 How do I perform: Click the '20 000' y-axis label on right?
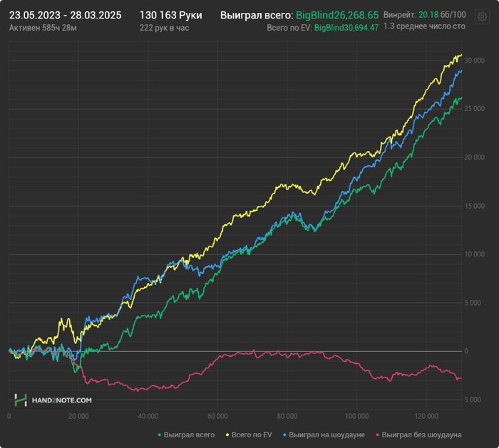click(x=474, y=157)
